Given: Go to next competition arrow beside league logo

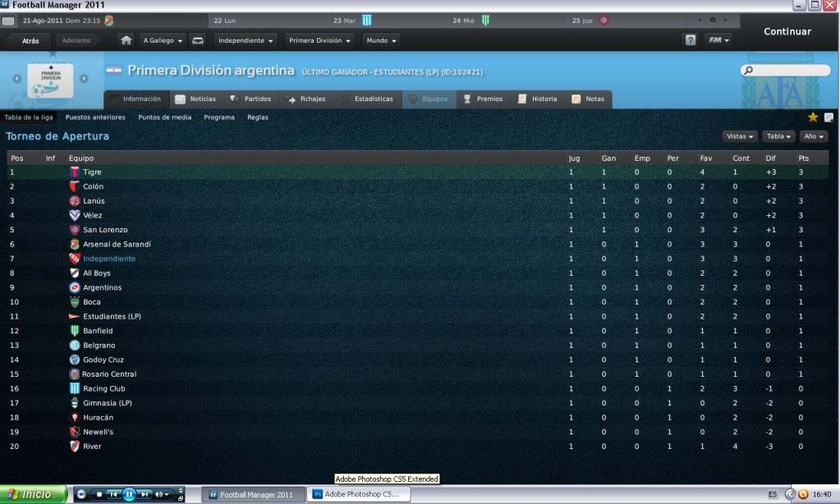Looking at the screenshot, I should [84, 78].
